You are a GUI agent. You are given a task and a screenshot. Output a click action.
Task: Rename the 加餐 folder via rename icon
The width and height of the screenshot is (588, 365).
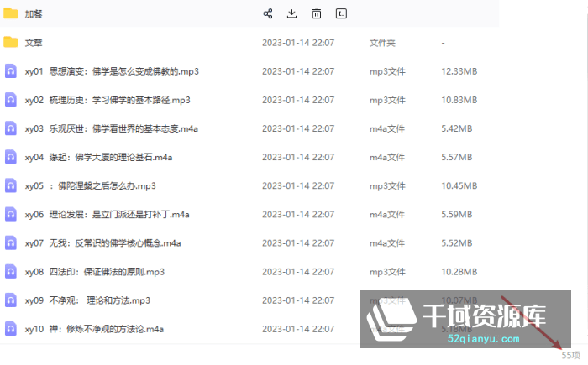pos(341,14)
